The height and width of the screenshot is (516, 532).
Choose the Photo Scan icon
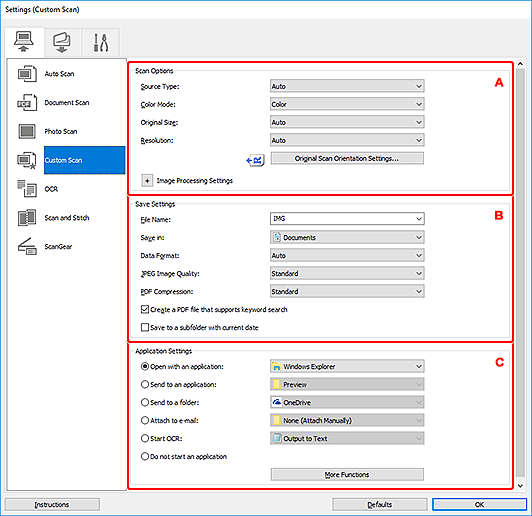click(27, 131)
